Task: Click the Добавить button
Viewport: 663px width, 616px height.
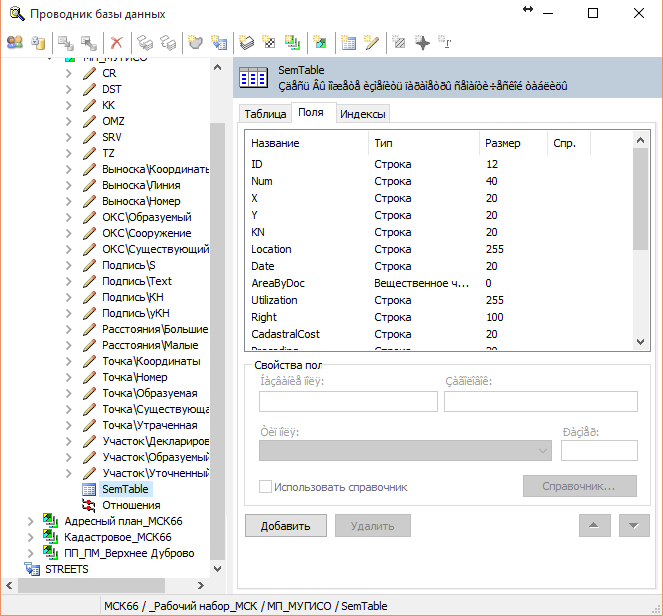Action: (x=286, y=526)
